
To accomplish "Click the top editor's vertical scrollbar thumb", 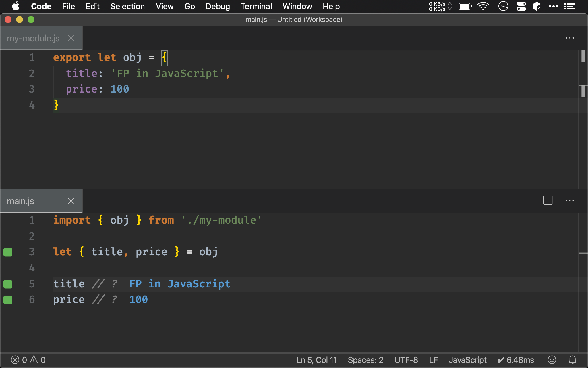I will click(583, 56).
